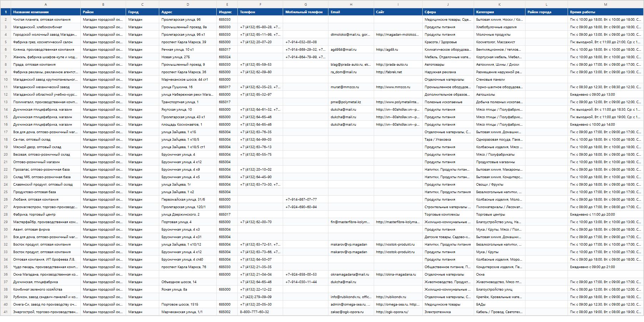Select row number 1 header
Viewport: 644px width, 322px height.
(5, 12)
